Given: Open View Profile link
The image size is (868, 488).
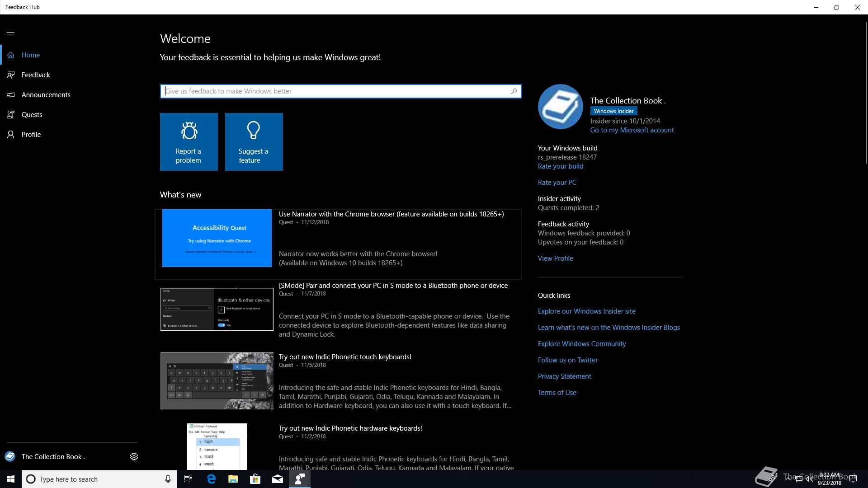Looking at the screenshot, I should 556,258.
